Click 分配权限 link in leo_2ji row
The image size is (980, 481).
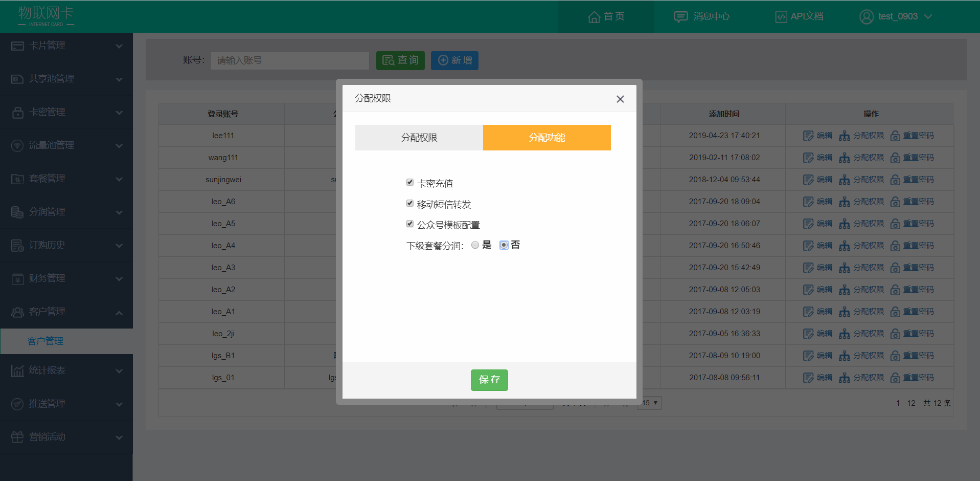click(x=869, y=334)
